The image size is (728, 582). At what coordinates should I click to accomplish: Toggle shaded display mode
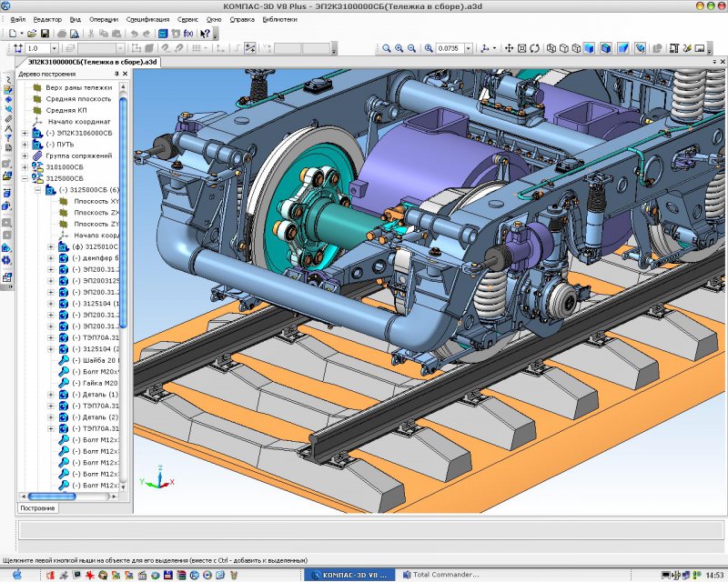click(x=589, y=48)
